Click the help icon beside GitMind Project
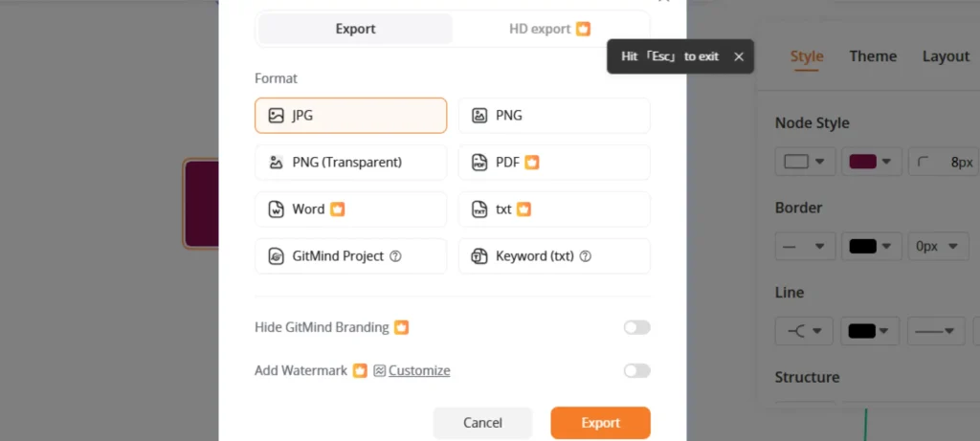 pyautogui.click(x=395, y=256)
